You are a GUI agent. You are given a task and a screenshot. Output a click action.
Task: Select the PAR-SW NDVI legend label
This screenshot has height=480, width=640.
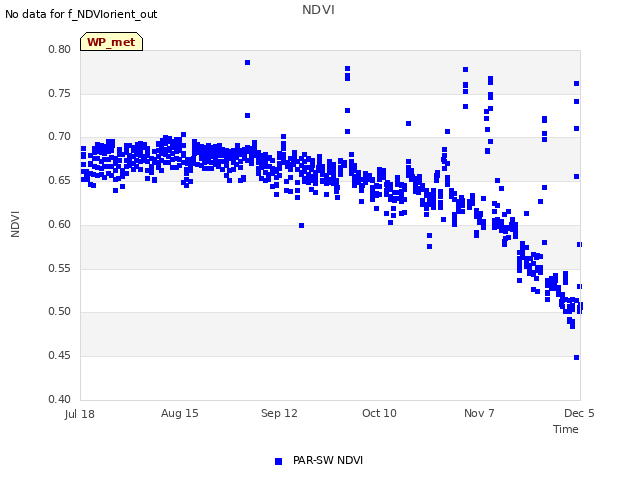(x=328, y=460)
